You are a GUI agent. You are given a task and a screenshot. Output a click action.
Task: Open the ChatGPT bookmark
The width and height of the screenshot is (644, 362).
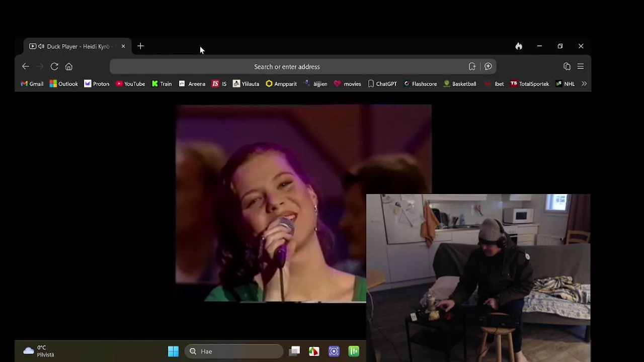[382, 84]
